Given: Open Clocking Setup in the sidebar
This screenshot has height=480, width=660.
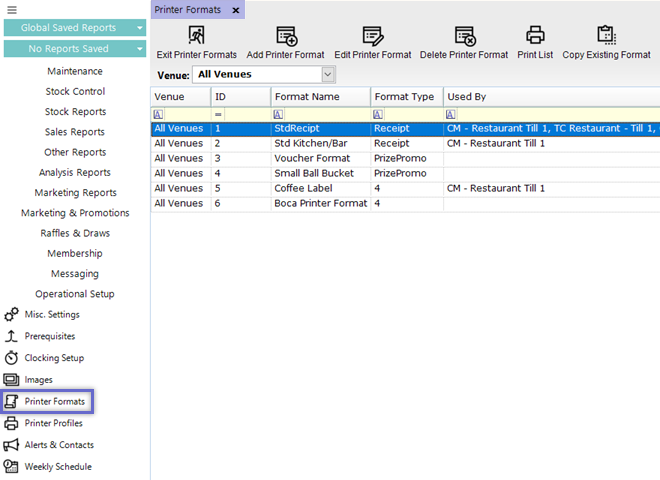Looking at the screenshot, I should [x=54, y=358].
